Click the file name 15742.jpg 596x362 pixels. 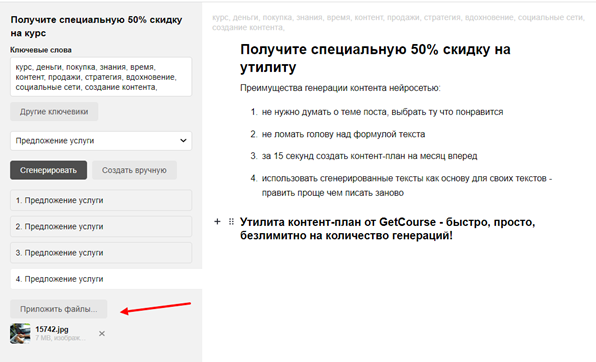(x=52, y=329)
